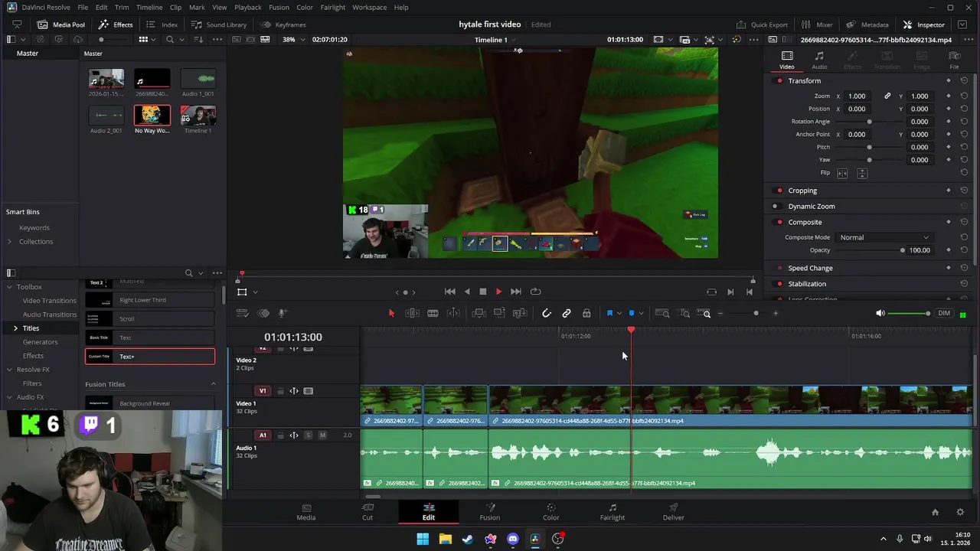The image size is (980, 551).
Task: Toggle the Transform section enable dot
Action: [780, 81]
